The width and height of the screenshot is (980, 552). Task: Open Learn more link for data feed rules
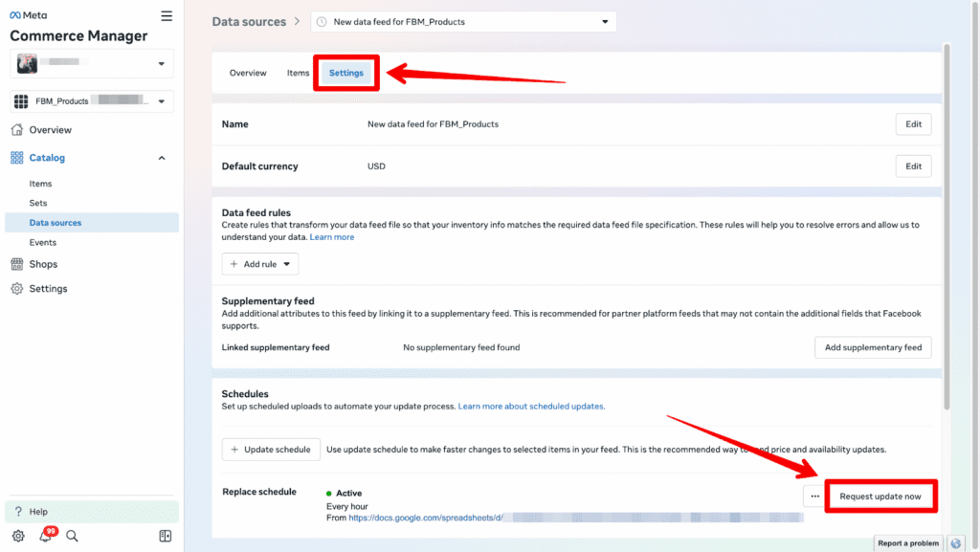332,237
